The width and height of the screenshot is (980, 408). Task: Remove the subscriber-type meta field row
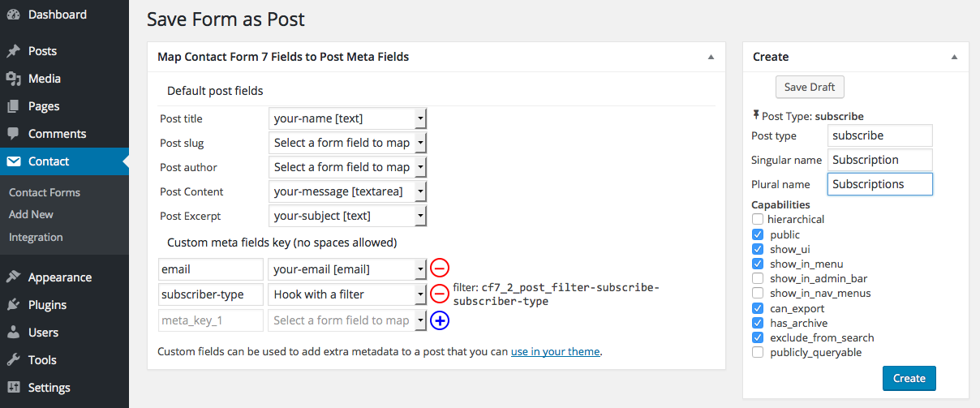click(x=440, y=294)
